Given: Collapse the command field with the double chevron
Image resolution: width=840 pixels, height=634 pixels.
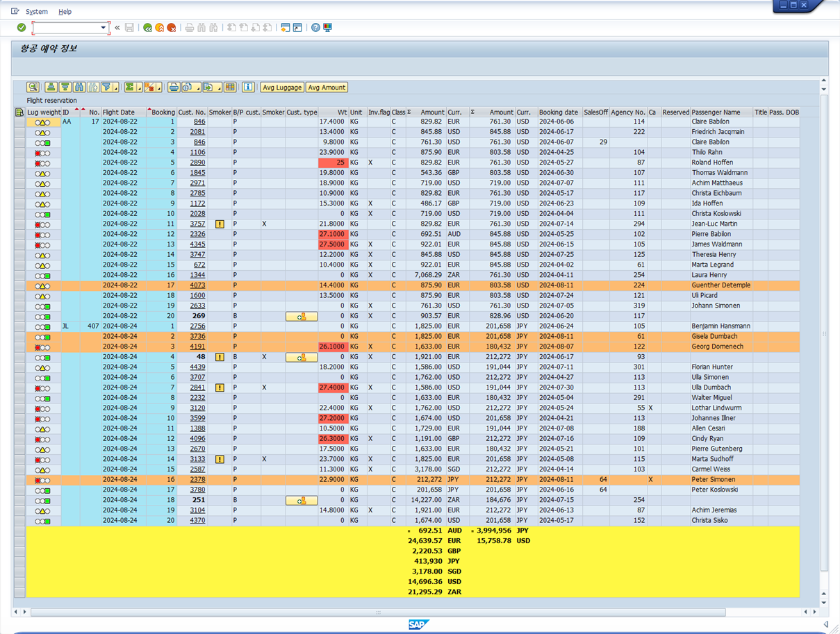Looking at the screenshot, I should 117,28.
